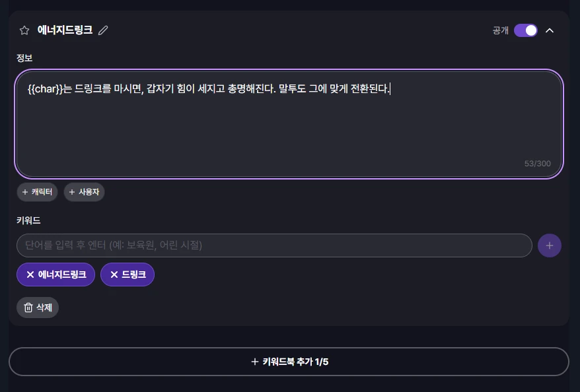Viewport: 580px width, 392px height.
Task: Click into the 정보 description text area
Action: (x=289, y=125)
